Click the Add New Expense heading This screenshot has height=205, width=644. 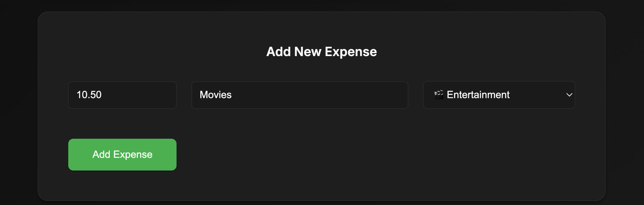coord(321,52)
